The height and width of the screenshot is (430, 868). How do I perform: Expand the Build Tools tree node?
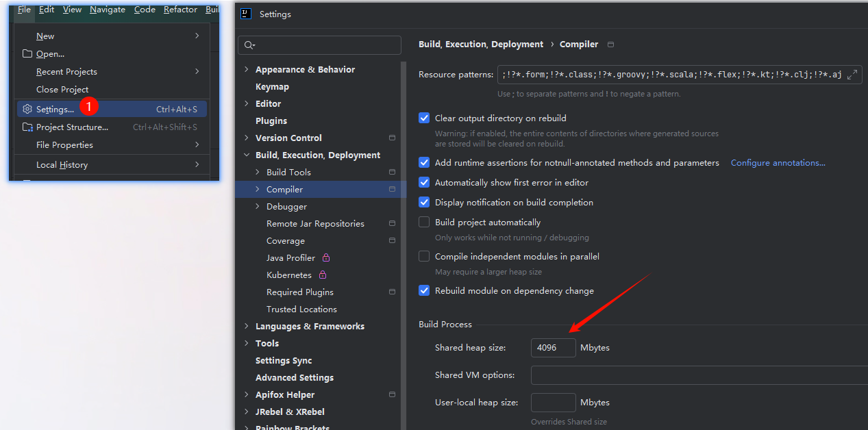[x=258, y=172]
